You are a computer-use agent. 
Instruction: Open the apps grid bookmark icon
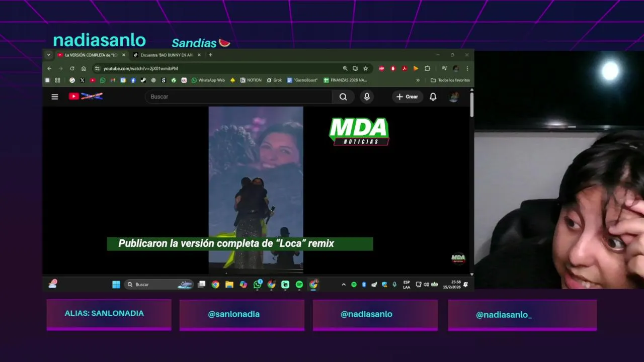coord(57,80)
